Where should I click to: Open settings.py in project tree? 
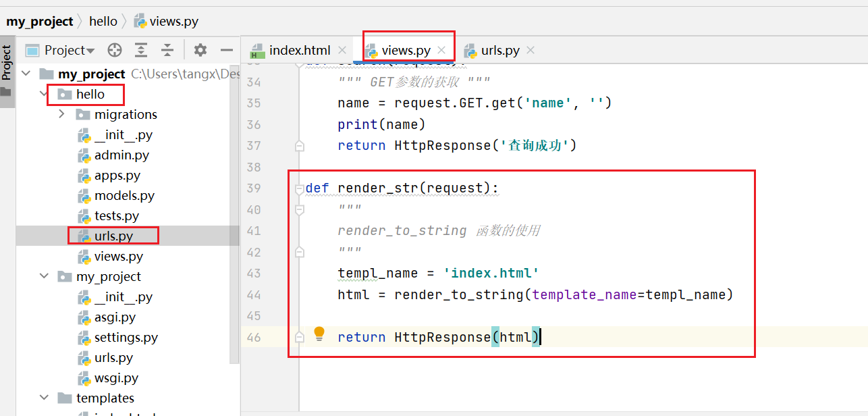tap(126, 337)
